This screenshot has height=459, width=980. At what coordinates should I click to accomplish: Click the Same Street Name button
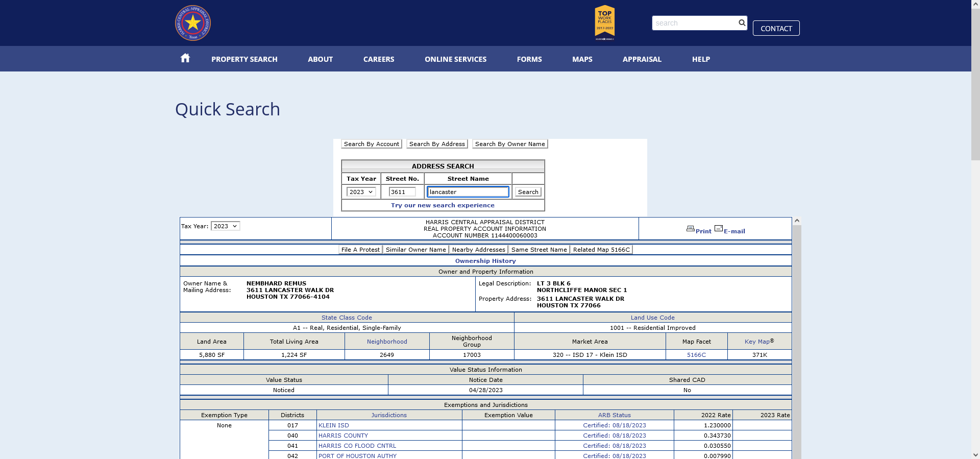tap(539, 250)
